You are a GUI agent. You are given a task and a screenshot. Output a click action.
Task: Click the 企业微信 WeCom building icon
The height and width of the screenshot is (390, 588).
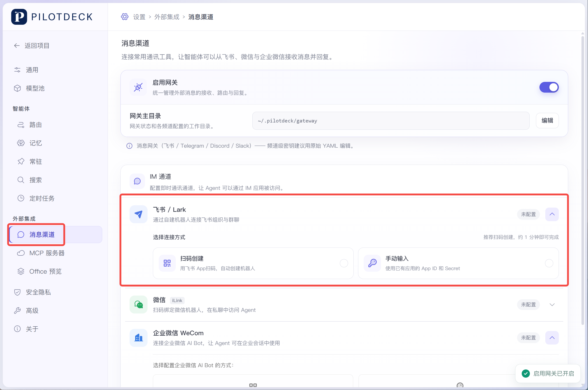(138, 338)
